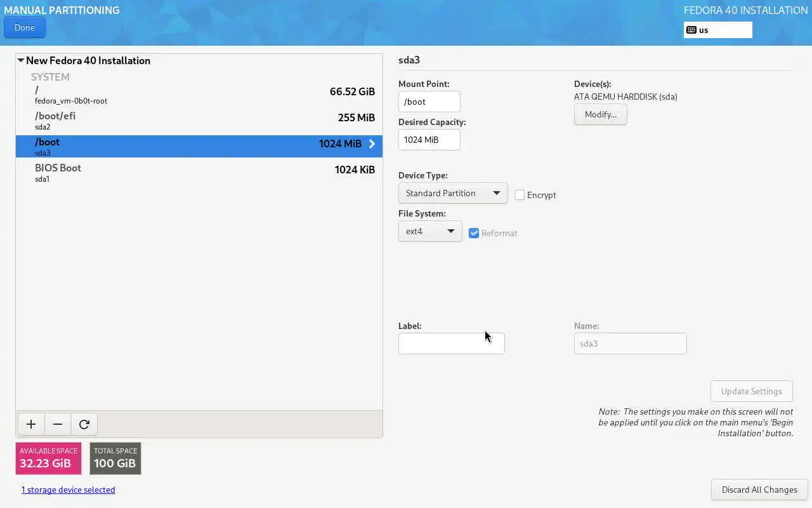Image resolution: width=812 pixels, height=508 pixels.
Task: Click the FEDORA 40 INSTALLATION title
Action: [x=746, y=10]
